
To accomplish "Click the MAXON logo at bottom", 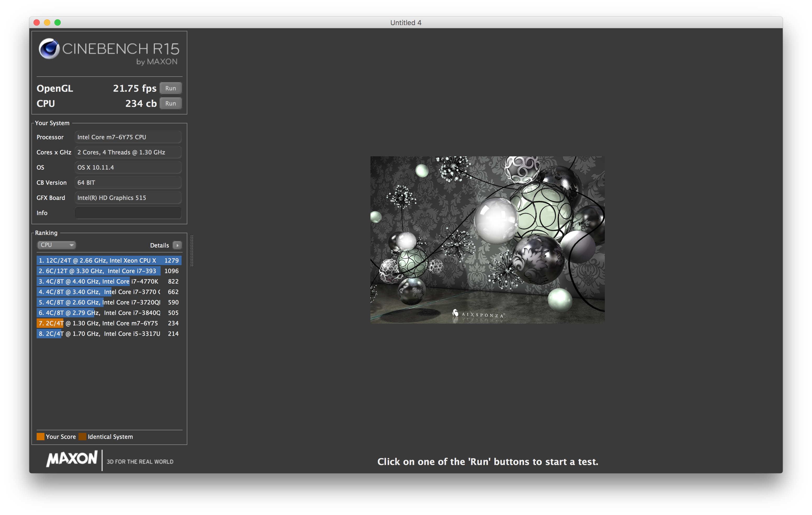I will point(72,459).
